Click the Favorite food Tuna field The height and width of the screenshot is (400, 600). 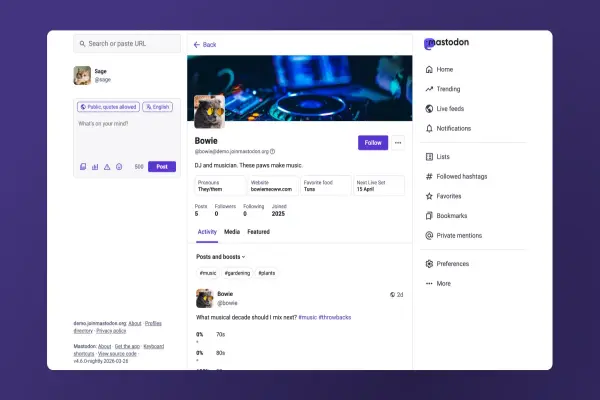(326, 186)
